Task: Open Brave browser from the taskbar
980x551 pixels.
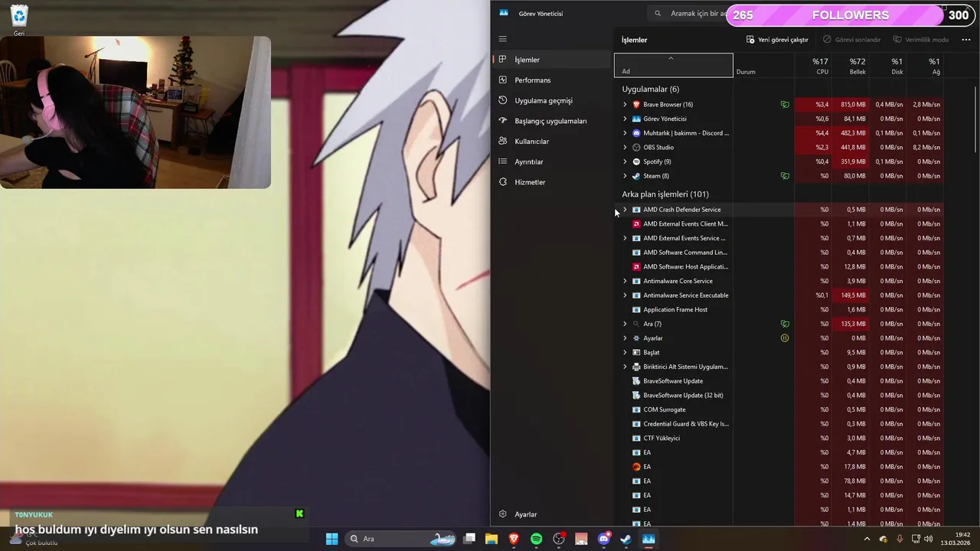Action: click(514, 539)
